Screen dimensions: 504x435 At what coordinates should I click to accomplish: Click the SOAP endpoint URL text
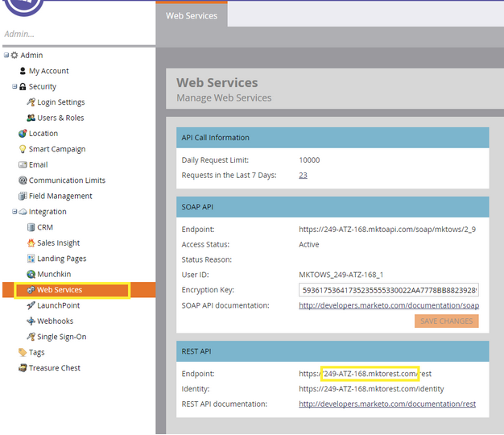pos(387,230)
